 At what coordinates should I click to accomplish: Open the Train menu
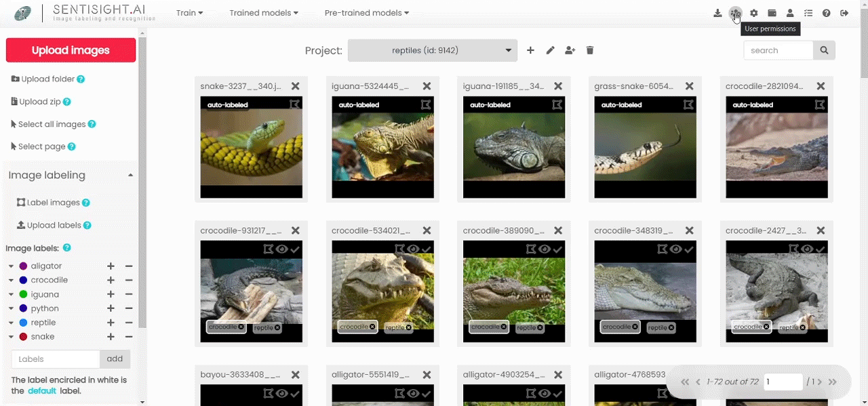pos(190,13)
